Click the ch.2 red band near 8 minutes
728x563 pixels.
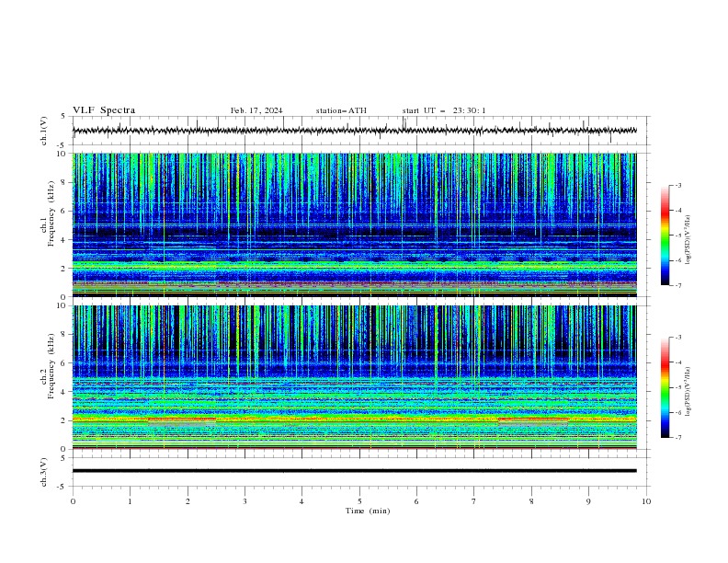coord(533,419)
